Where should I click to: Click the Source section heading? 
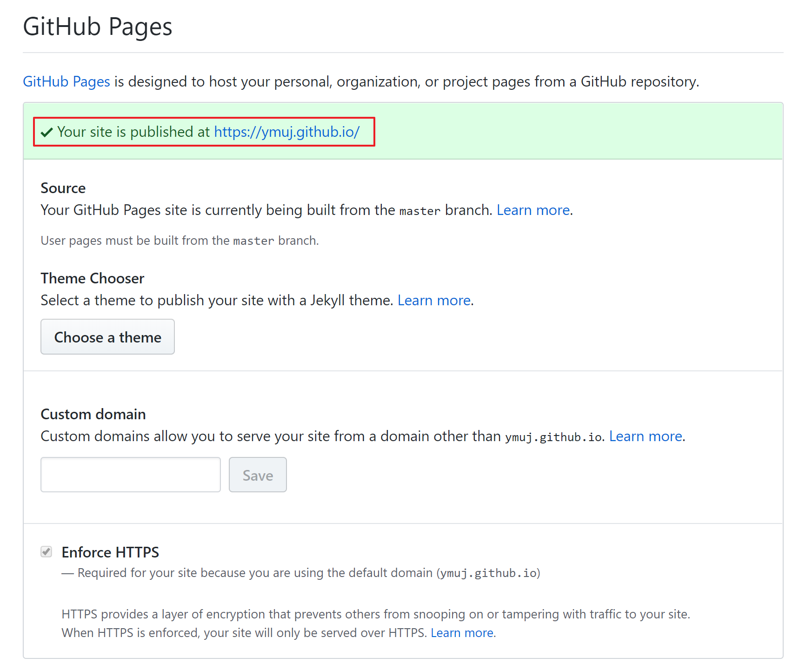(x=63, y=188)
